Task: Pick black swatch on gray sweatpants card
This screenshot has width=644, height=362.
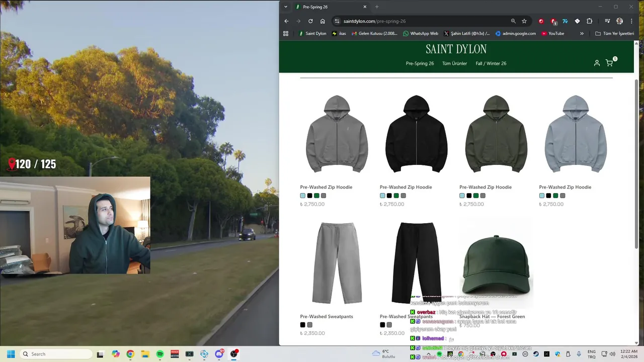Action: [x=303, y=325]
